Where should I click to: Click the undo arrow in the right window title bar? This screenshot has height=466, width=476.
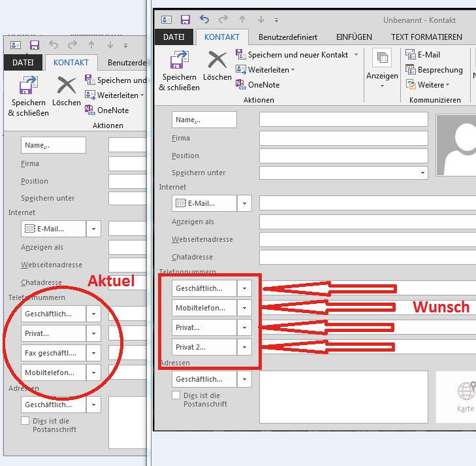204,20
